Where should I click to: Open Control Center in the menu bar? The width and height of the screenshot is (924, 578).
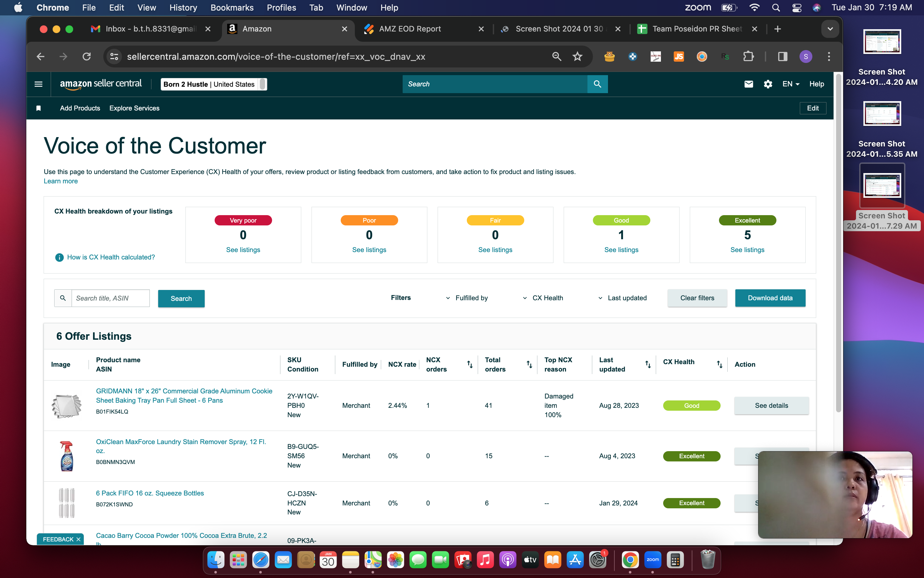tap(797, 8)
